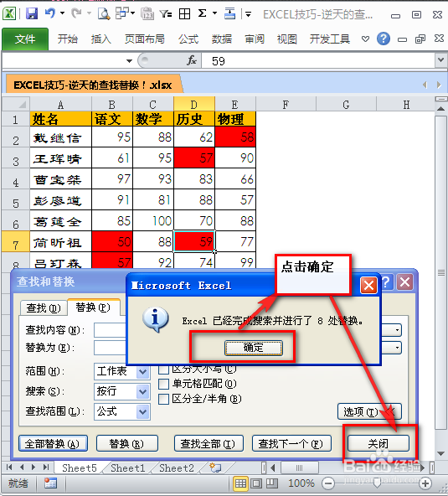Open the Name Box dropdown arrow
The width and height of the screenshot is (448, 496).
129,60
